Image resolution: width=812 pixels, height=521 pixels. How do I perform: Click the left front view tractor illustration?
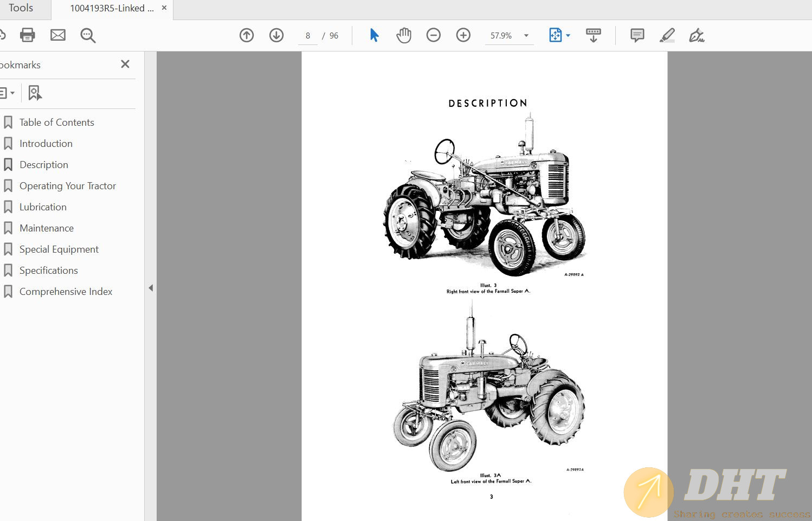(x=488, y=387)
